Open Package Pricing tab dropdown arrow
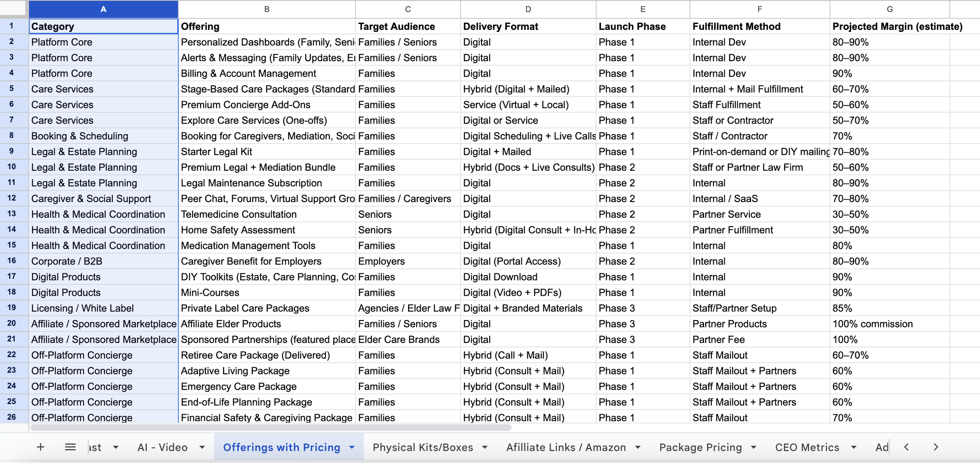 753,447
